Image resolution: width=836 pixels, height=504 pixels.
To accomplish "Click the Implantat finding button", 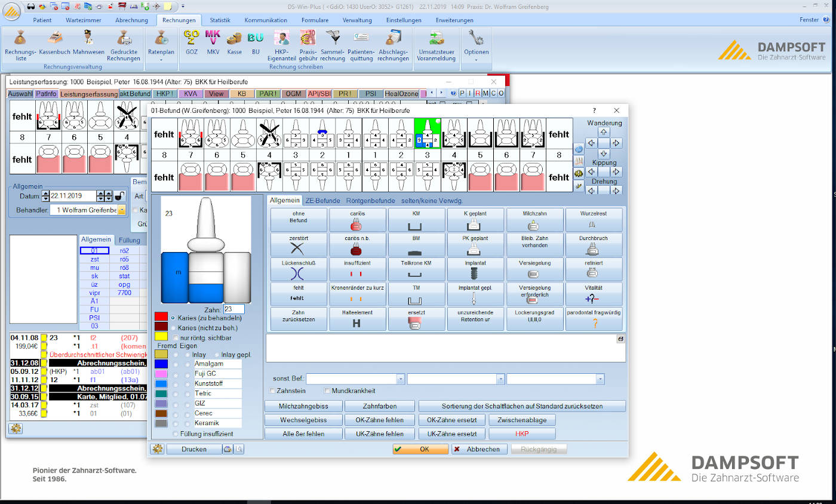I will 475,270.
